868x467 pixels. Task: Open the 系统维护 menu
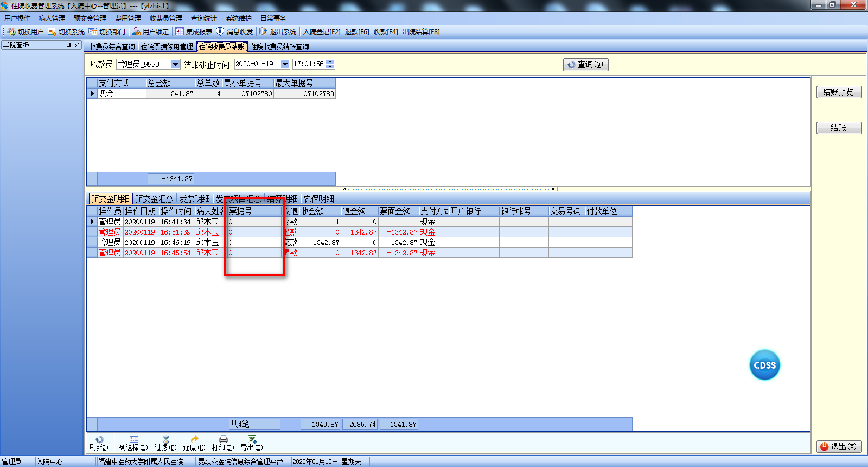pos(239,18)
